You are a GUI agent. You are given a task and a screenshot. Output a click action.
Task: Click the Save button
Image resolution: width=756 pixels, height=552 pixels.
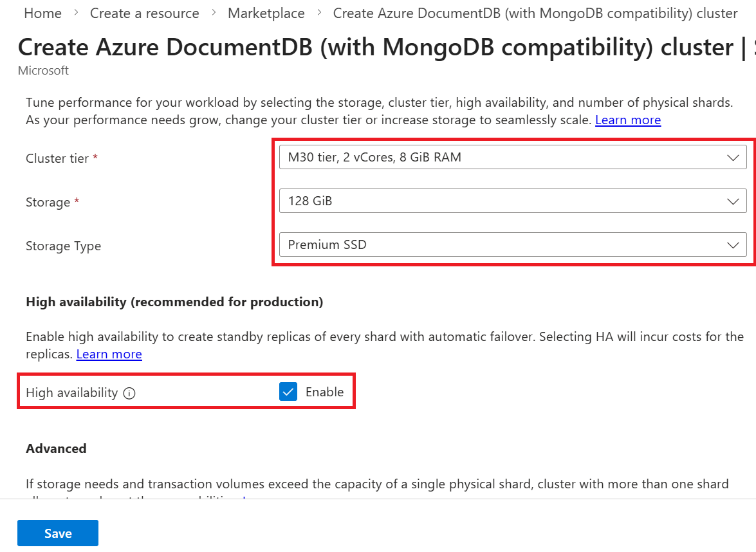click(x=57, y=533)
